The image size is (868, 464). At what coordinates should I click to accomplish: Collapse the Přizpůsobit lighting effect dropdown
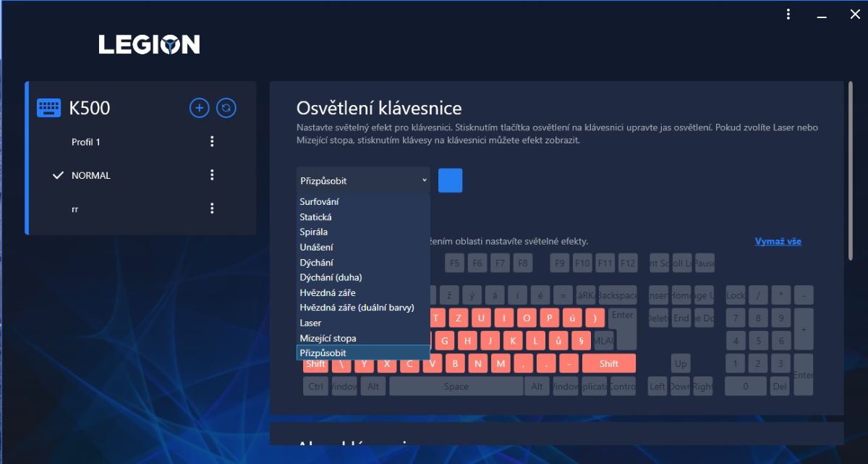[x=363, y=180]
